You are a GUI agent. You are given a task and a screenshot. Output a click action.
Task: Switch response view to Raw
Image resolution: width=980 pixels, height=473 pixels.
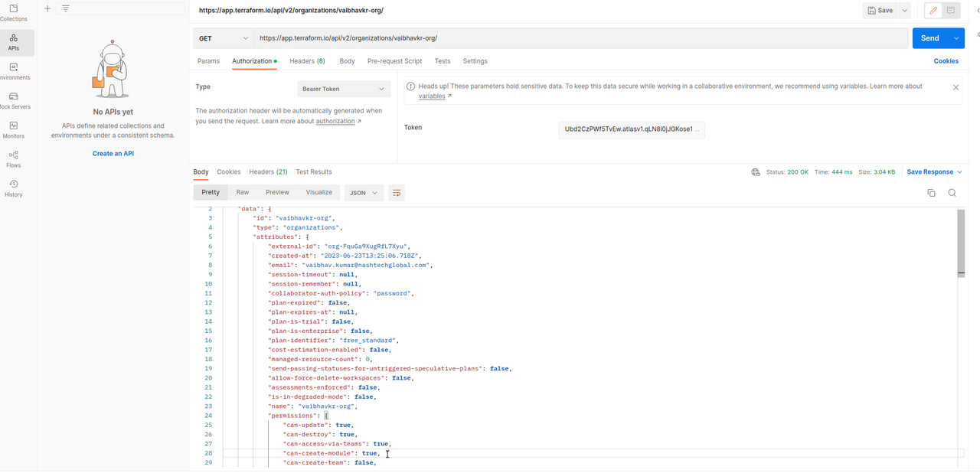(243, 193)
